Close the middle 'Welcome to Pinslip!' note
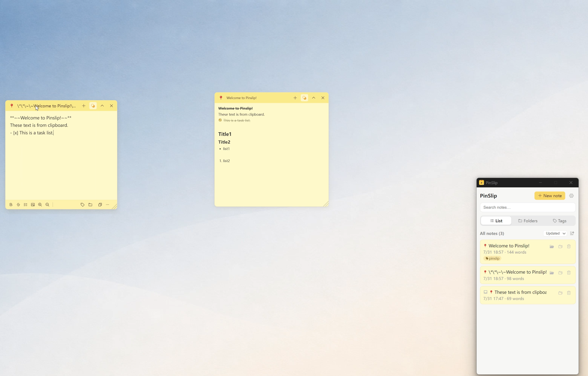The image size is (588, 376). click(x=323, y=98)
